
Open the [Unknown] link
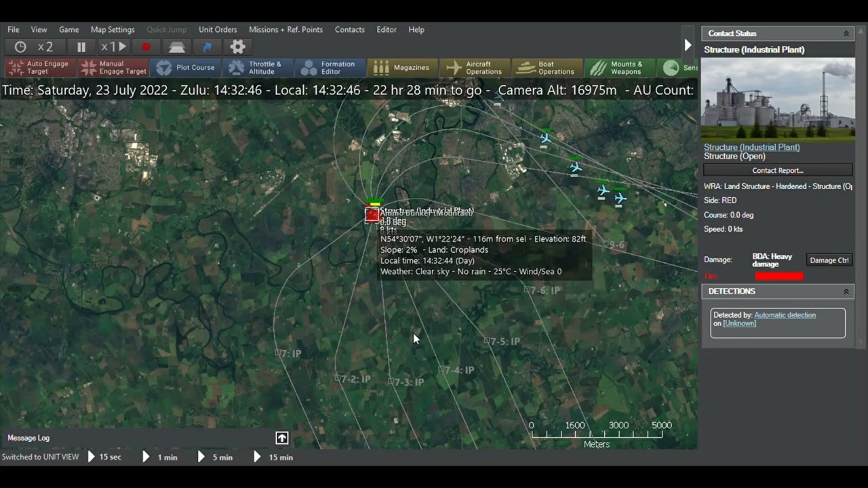[739, 323]
